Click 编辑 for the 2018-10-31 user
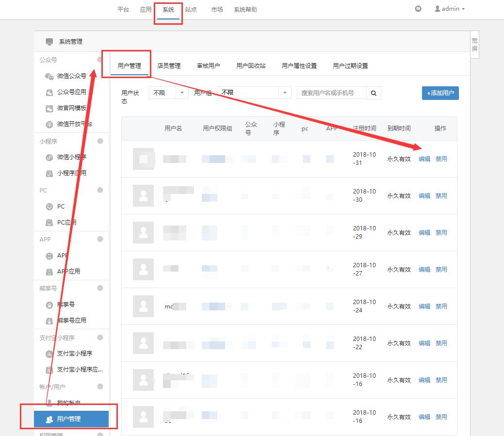 tap(424, 159)
